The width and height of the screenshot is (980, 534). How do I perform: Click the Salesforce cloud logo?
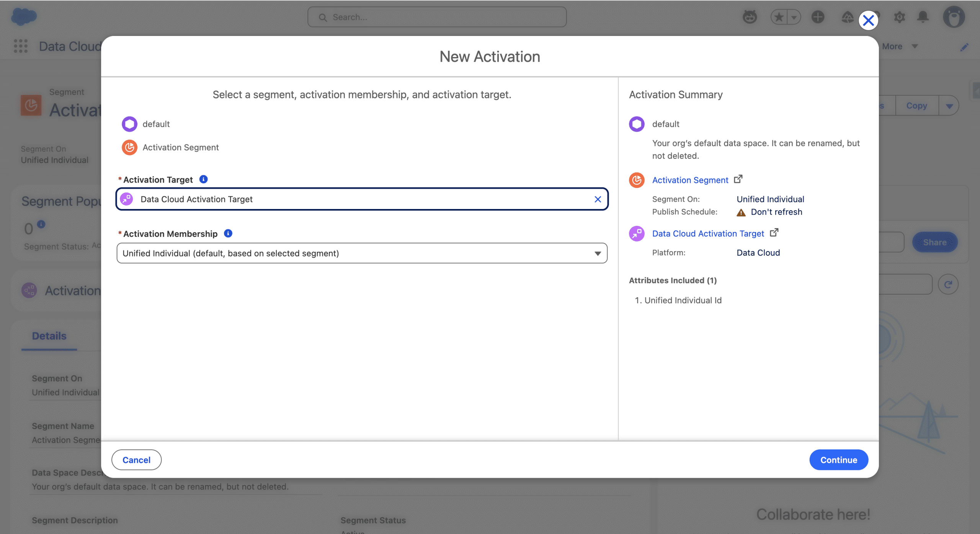coord(24,17)
